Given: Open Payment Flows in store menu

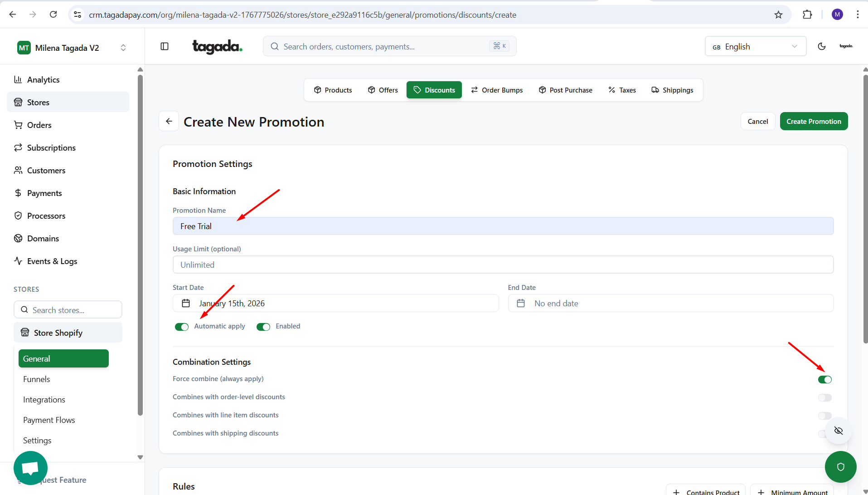Looking at the screenshot, I should pyautogui.click(x=49, y=420).
